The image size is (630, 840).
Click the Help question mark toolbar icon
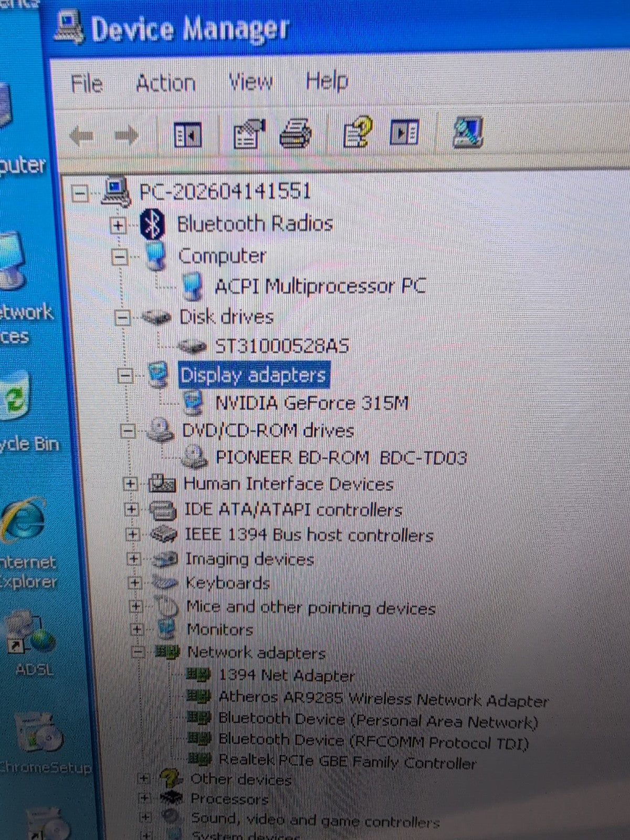(x=358, y=131)
